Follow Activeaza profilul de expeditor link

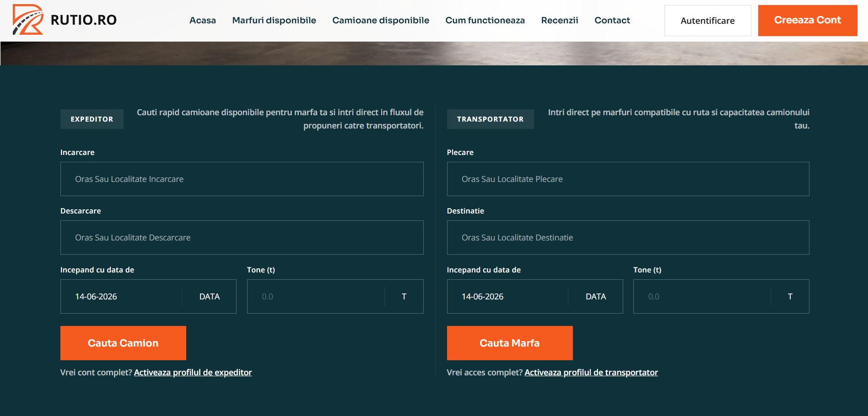(193, 372)
